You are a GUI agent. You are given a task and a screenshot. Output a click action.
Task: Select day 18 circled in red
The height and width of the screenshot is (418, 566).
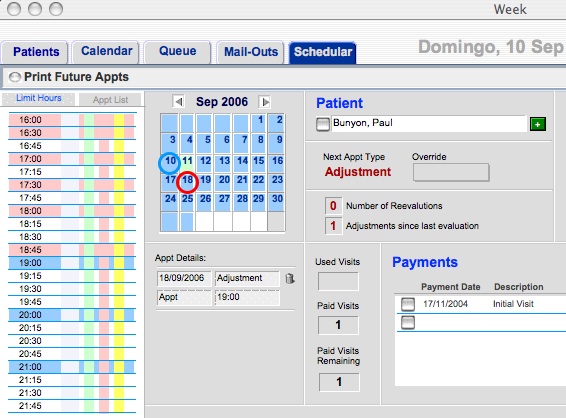pyautogui.click(x=187, y=180)
